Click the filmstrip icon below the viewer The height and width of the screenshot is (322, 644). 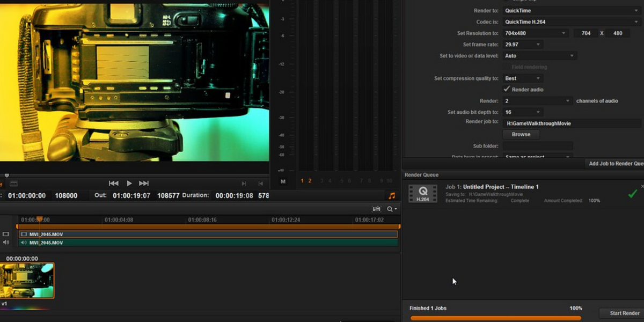coord(13,183)
